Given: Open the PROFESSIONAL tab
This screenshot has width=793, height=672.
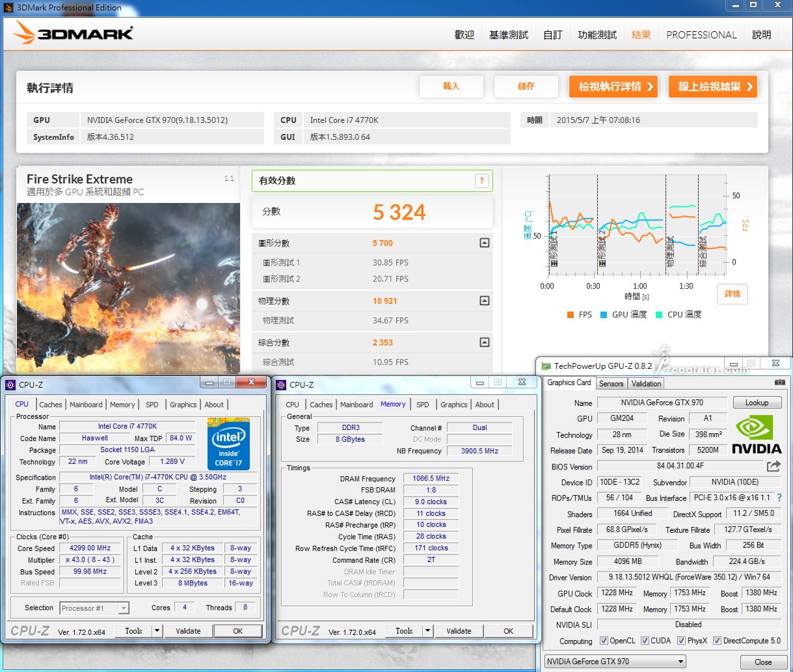Looking at the screenshot, I should pyautogui.click(x=701, y=34).
